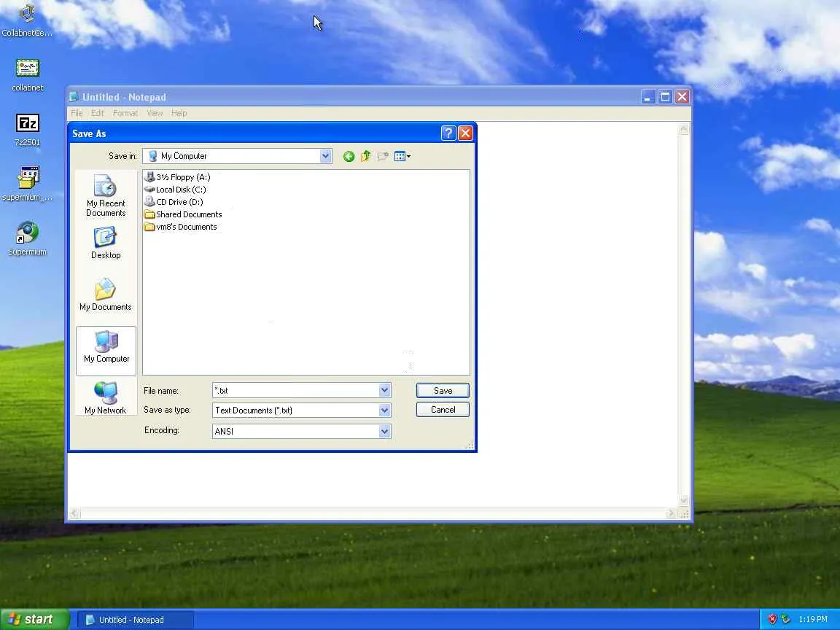The height and width of the screenshot is (630, 840).
Task: Create a new folder icon
Action: [x=383, y=157]
